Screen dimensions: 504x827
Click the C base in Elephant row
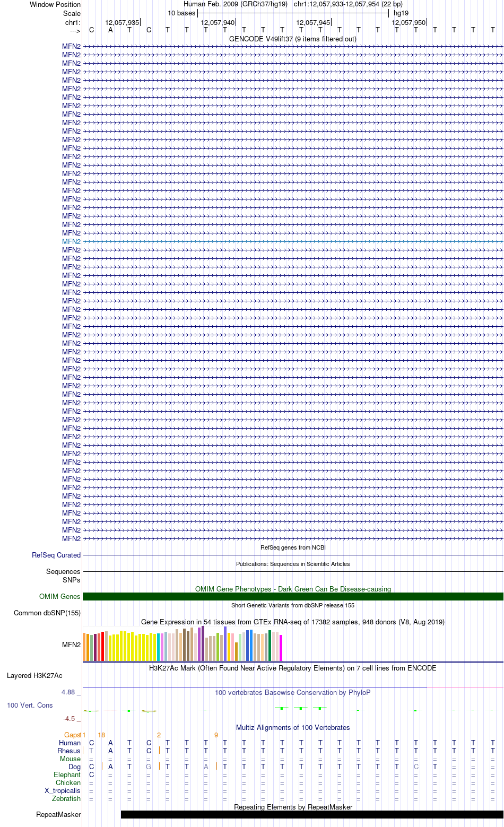tap(91, 774)
